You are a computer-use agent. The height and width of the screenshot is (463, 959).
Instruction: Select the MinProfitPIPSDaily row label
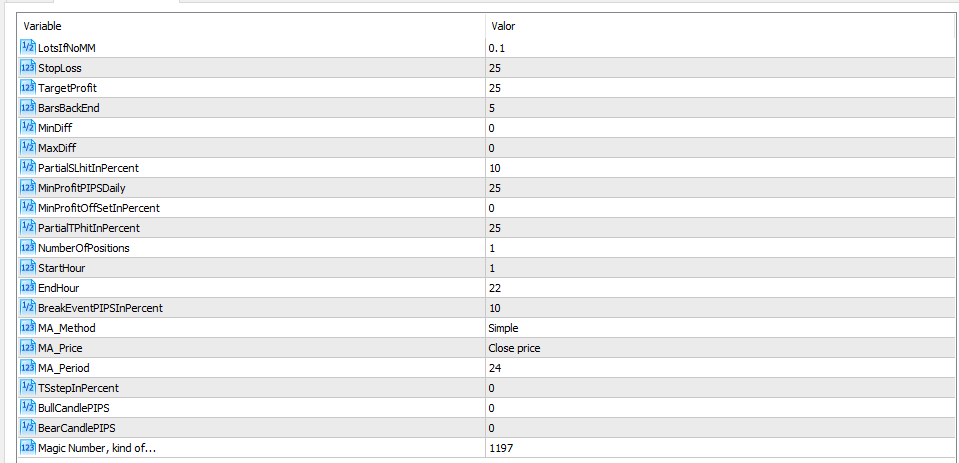pos(82,188)
